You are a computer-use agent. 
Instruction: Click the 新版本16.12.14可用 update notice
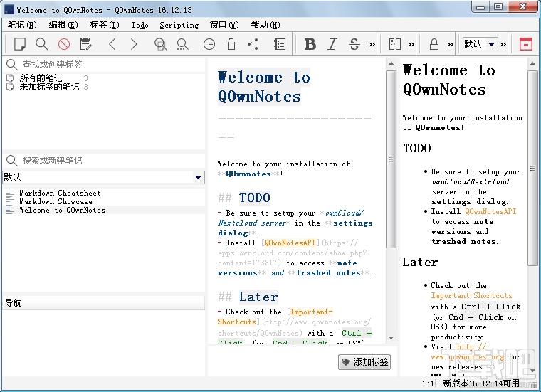tap(481, 383)
